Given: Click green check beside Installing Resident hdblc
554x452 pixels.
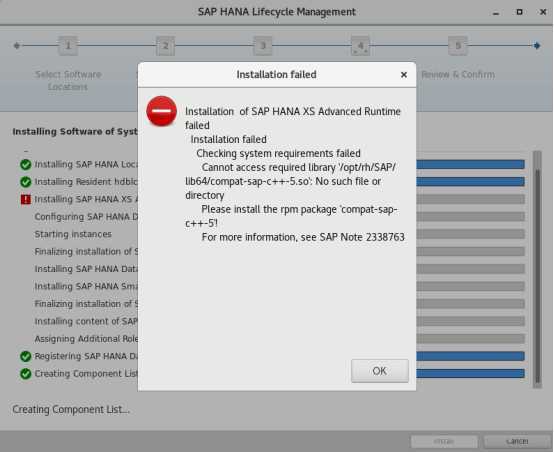Looking at the screenshot, I should tap(25, 182).
